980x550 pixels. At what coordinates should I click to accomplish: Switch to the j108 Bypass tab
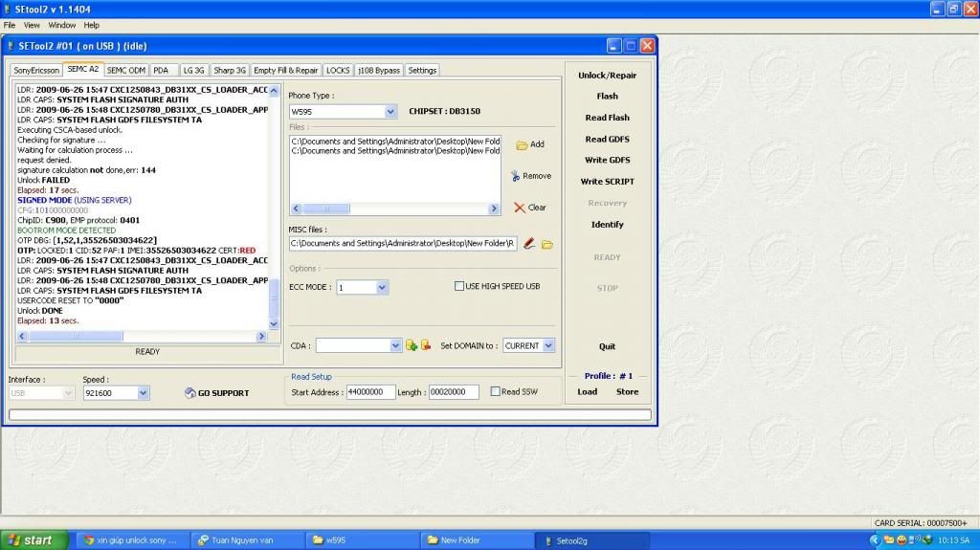(x=379, y=71)
